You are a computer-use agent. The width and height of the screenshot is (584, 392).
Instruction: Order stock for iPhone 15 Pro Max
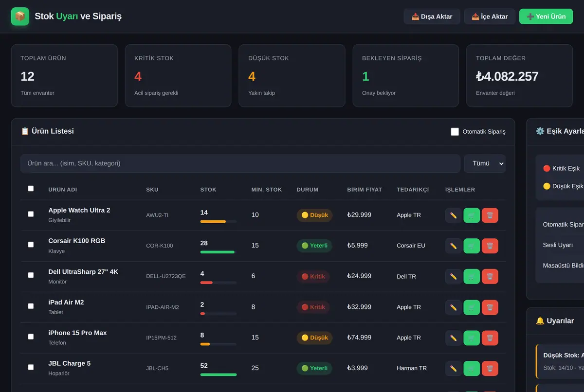[472, 338]
